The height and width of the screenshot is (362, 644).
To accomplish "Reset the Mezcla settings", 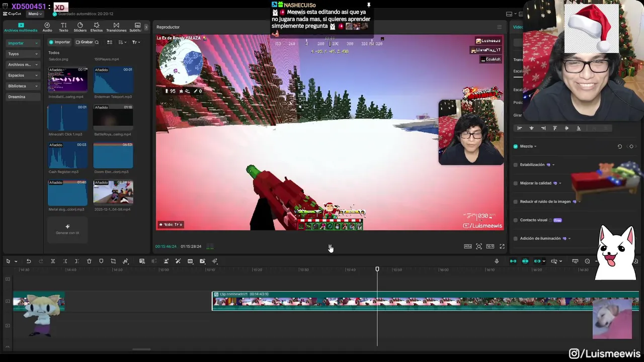I will pos(620,146).
